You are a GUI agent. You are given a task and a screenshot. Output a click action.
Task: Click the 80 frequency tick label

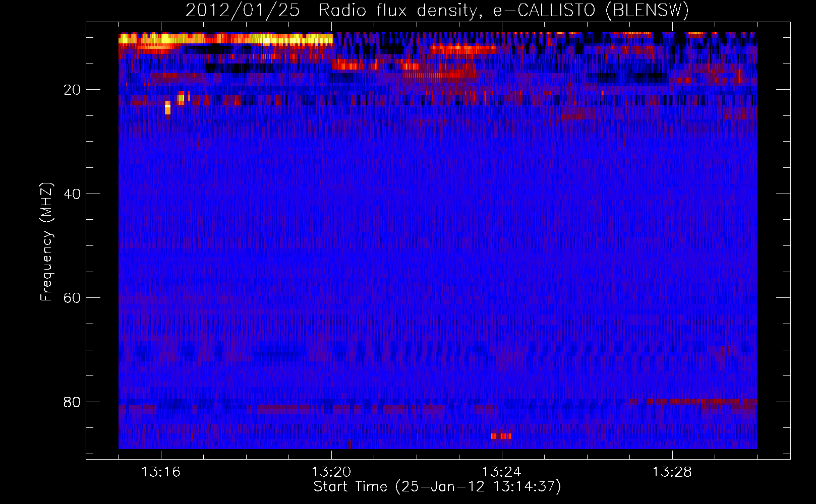72,402
